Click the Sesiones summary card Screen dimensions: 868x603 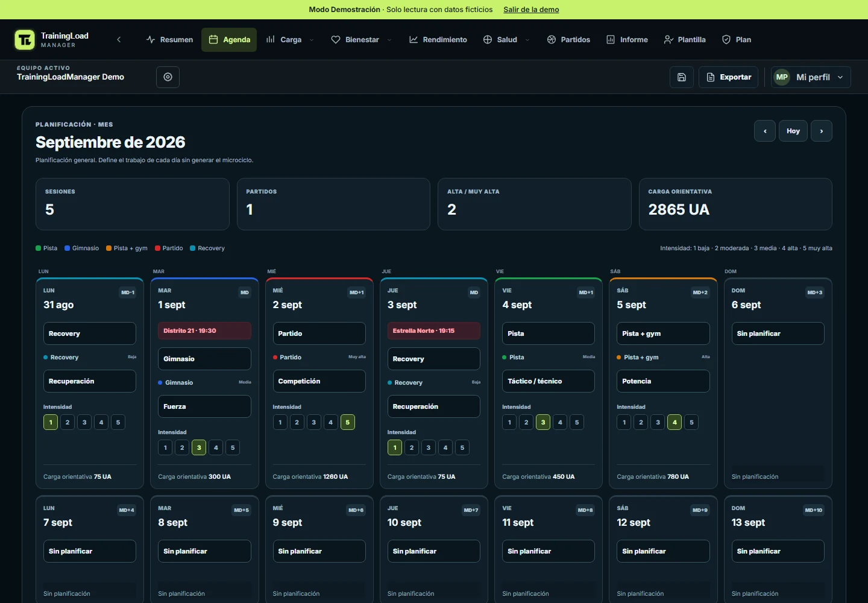pos(133,204)
